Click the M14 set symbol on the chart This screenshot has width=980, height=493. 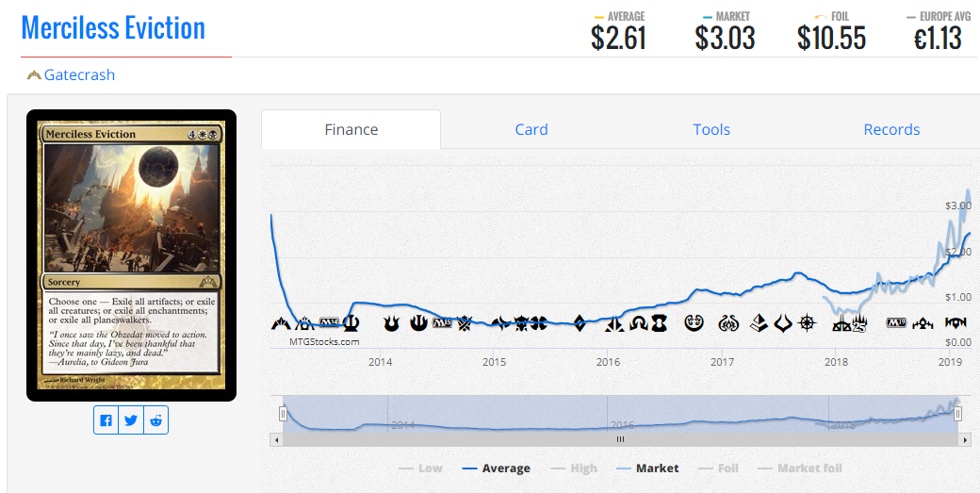coord(329,321)
